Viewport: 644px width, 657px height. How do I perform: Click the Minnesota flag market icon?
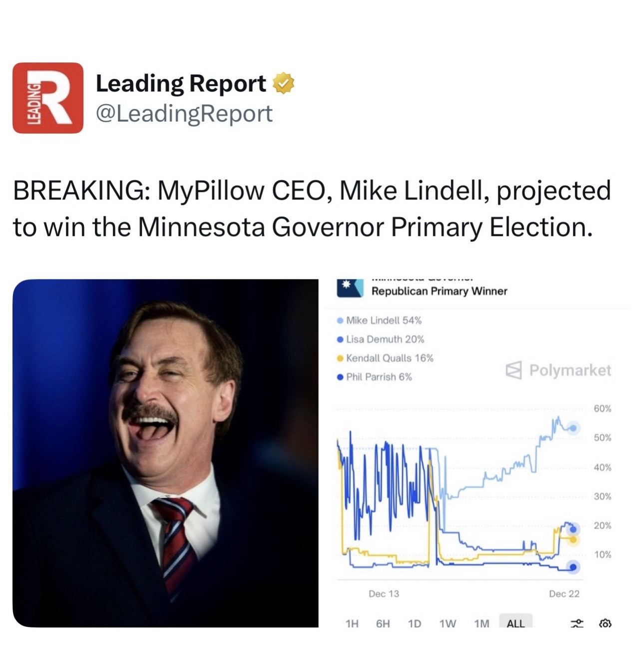pyautogui.click(x=350, y=288)
